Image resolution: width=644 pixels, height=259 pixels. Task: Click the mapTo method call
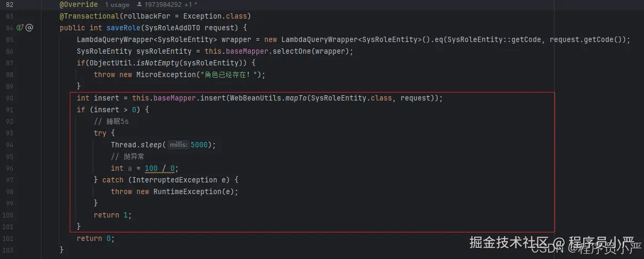pyautogui.click(x=296, y=98)
